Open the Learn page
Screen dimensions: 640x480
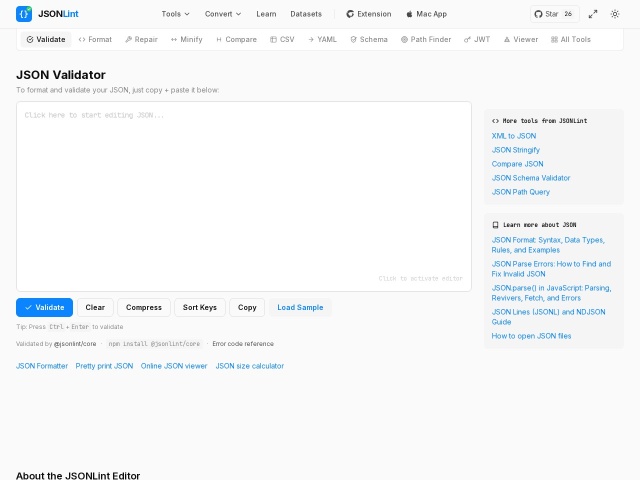266,14
